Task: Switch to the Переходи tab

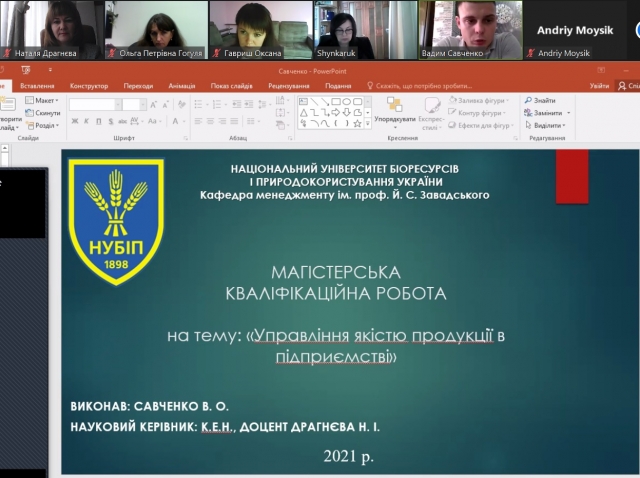Action: click(x=138, y=86)
